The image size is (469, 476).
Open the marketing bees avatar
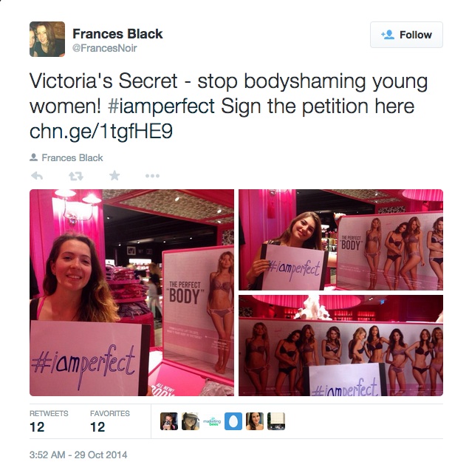point(212,421)
